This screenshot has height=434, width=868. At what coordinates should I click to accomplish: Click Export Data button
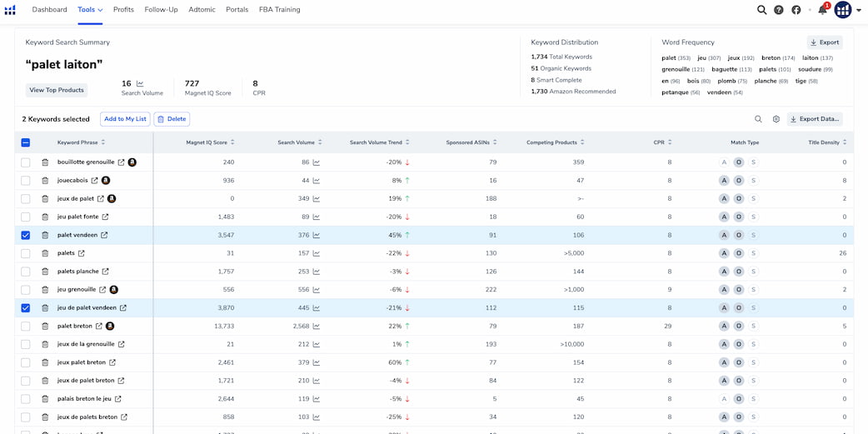pos(815,119)
